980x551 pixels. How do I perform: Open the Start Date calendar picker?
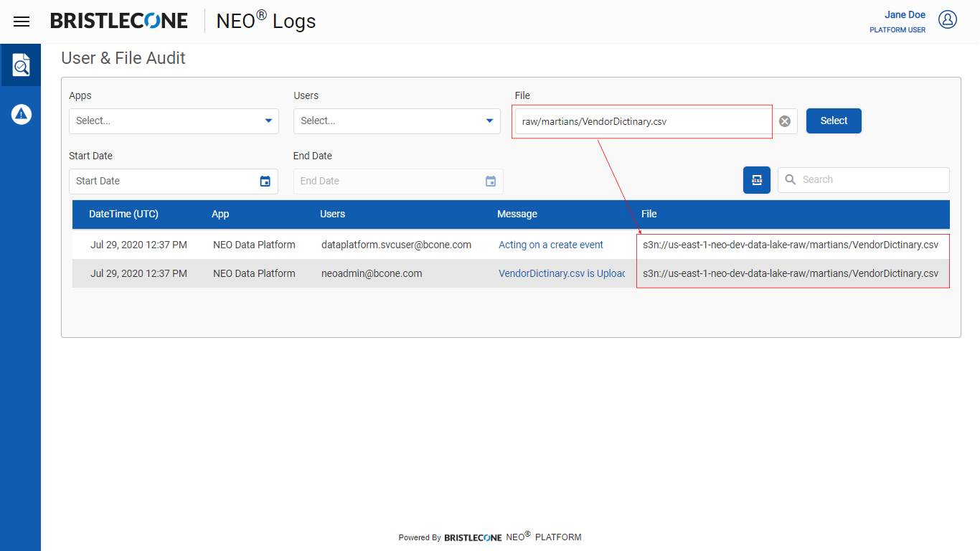tap(265, 182)
